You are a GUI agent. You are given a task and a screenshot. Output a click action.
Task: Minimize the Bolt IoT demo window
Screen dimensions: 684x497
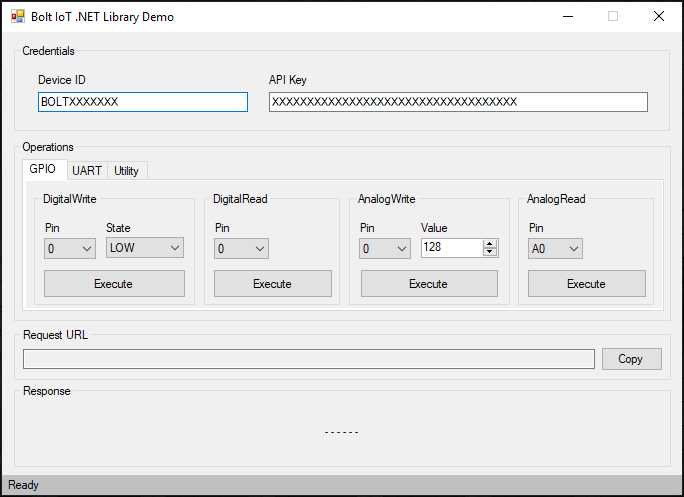pos(568,17)
